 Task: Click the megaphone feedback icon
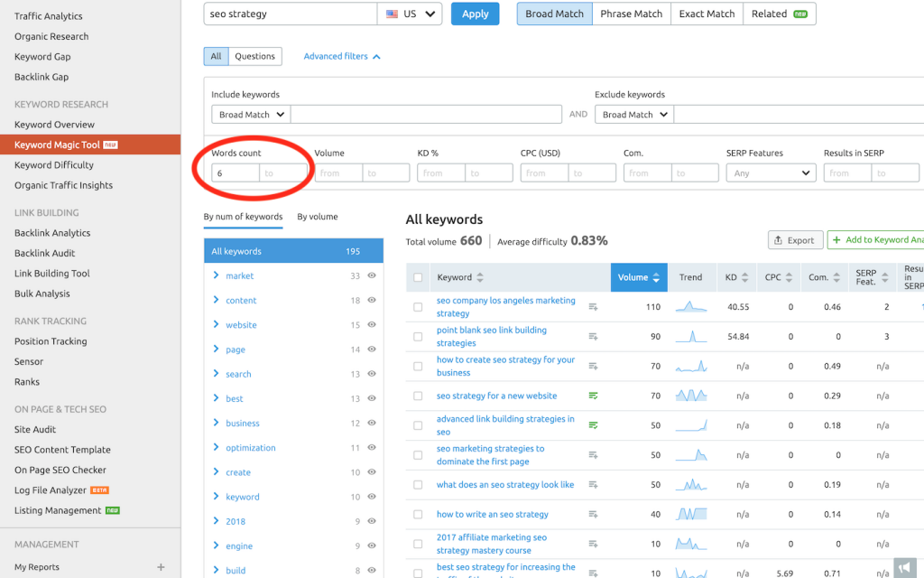(904, 567)
